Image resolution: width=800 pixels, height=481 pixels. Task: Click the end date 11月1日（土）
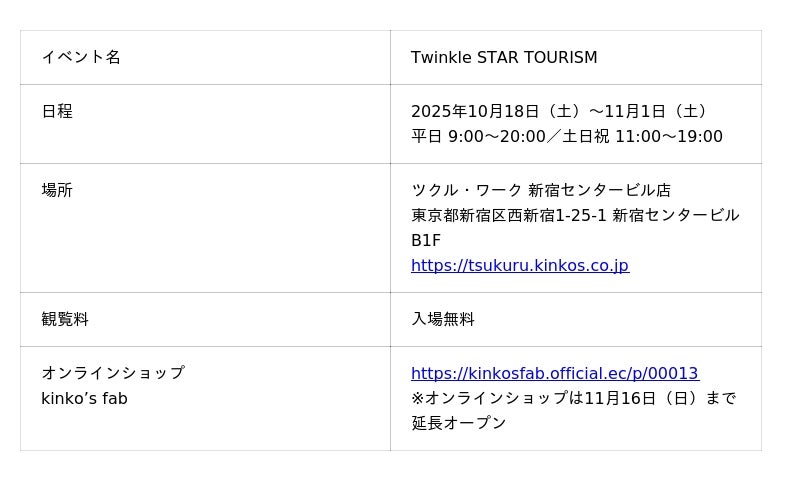tap(662, 112)
